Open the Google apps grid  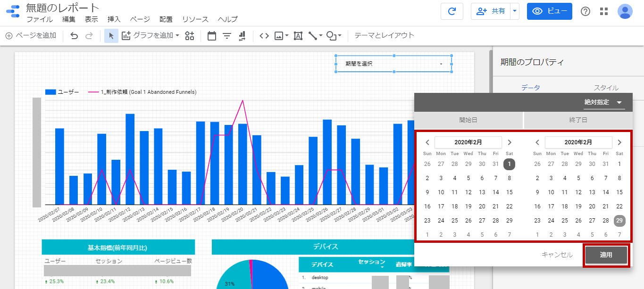(604, 12)
